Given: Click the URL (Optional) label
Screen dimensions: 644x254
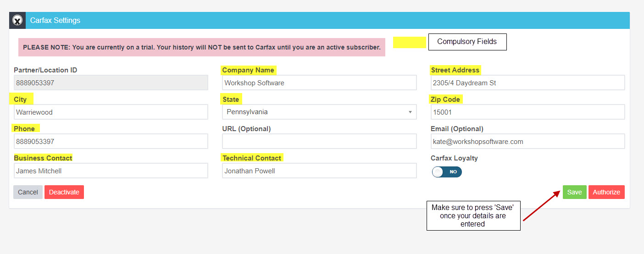Looking at the screenshot, I should (x=247, y=129).
